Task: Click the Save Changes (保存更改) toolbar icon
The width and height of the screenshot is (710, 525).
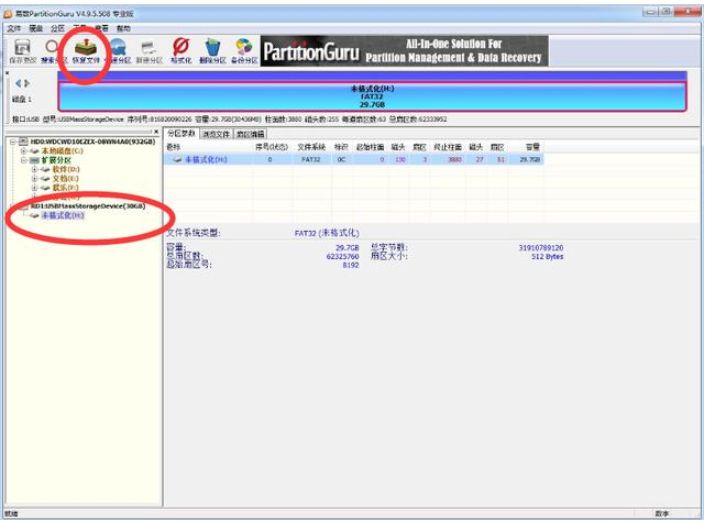Action: pyautogui.click(x=22, y=47)
